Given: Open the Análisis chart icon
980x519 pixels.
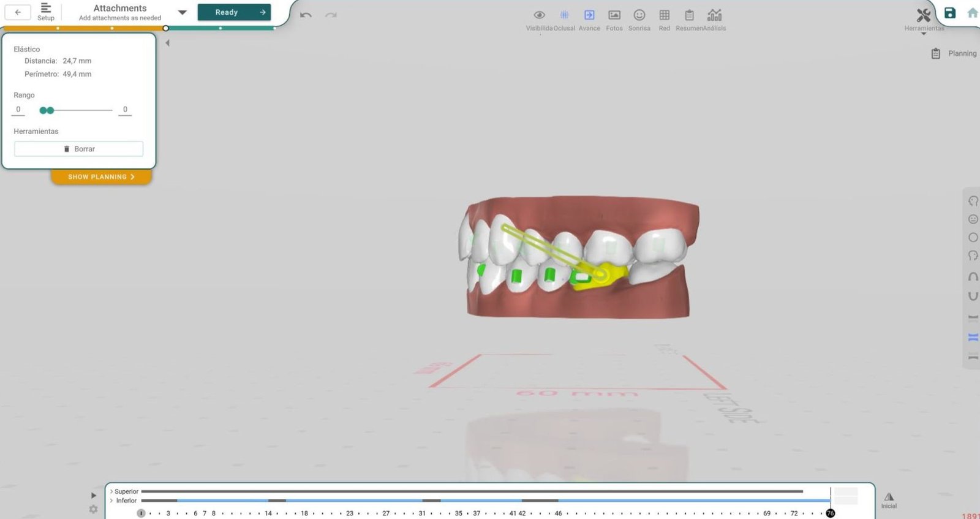Looking at the screenshot, I should (x=714, y=15).
